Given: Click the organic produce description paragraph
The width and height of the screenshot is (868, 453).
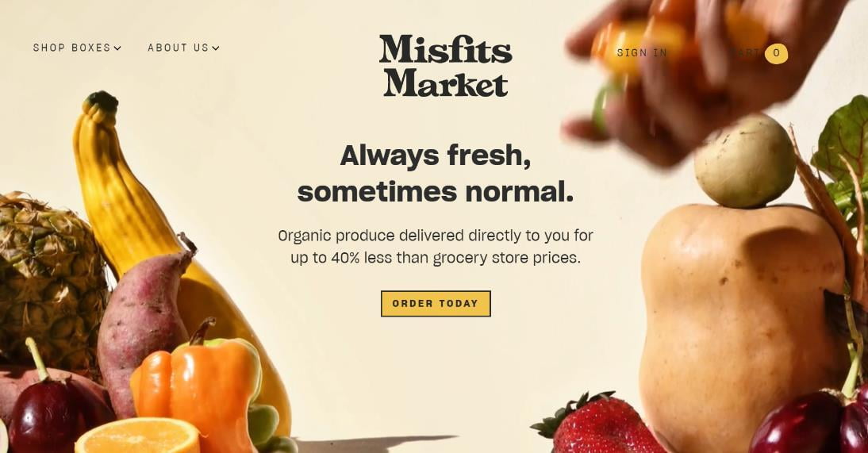Looking at the screenshot, I should pos(436,247).
